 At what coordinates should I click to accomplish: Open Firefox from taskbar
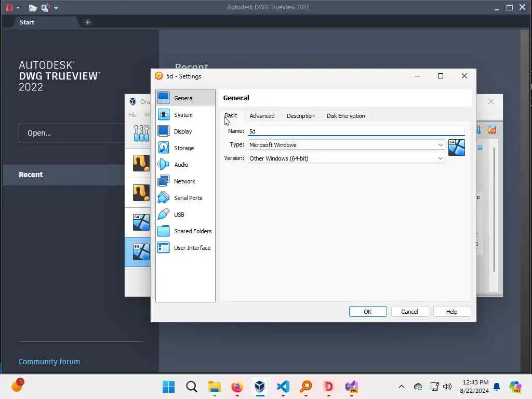[237, 387]
